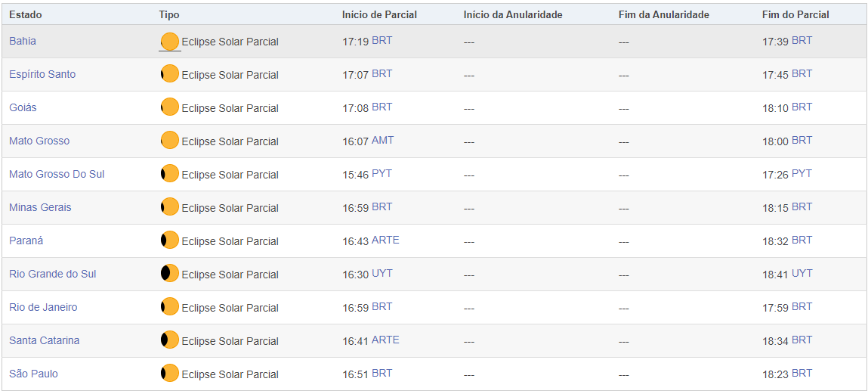Click the São Paulo eclipse icon
This screenshot has height=391, width=868.
coord(170,374)
